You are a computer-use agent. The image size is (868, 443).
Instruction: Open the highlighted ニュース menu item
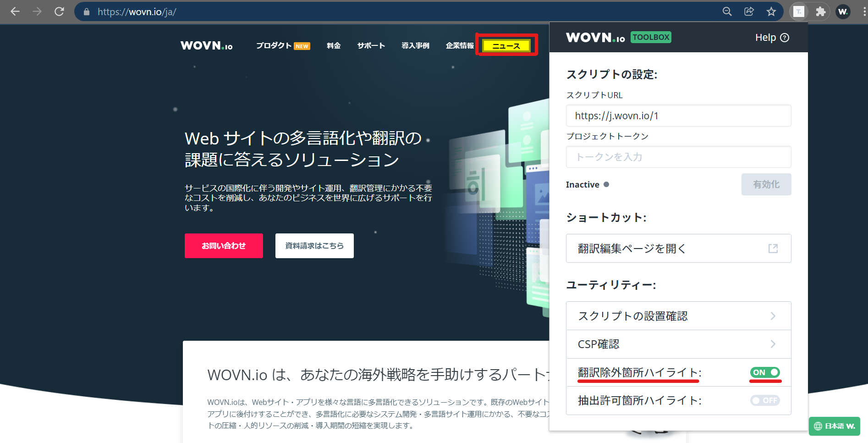[506, 46]
